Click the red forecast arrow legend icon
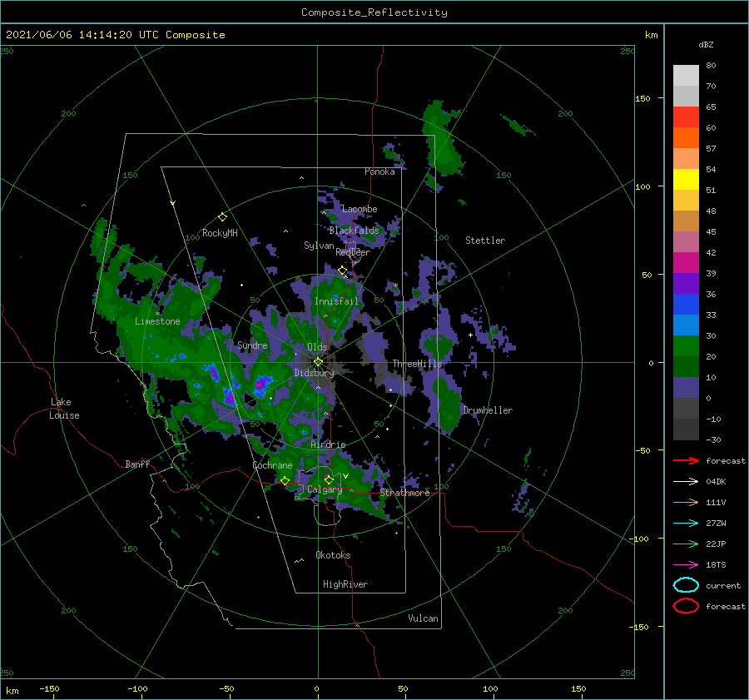The image size is (749, 700). [x=686, y=460]
